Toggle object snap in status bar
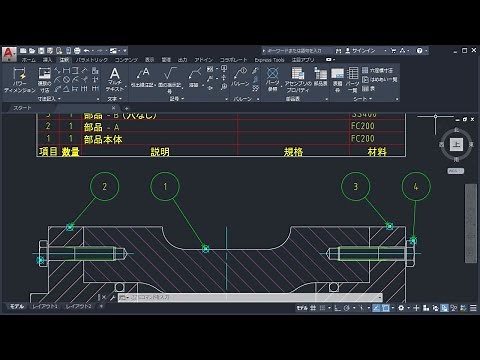Image resolution: width=480 pixels, height=360 pixels. [385, 308]
